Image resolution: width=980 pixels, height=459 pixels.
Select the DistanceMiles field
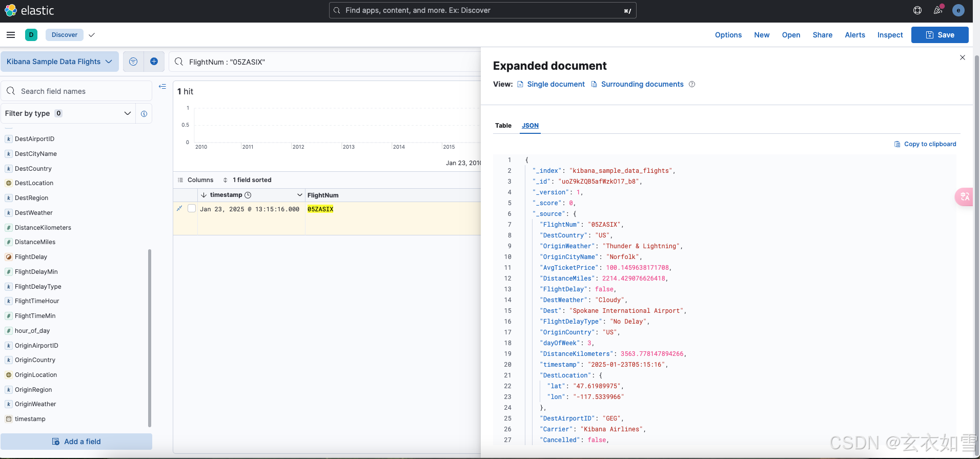[35, 242]
